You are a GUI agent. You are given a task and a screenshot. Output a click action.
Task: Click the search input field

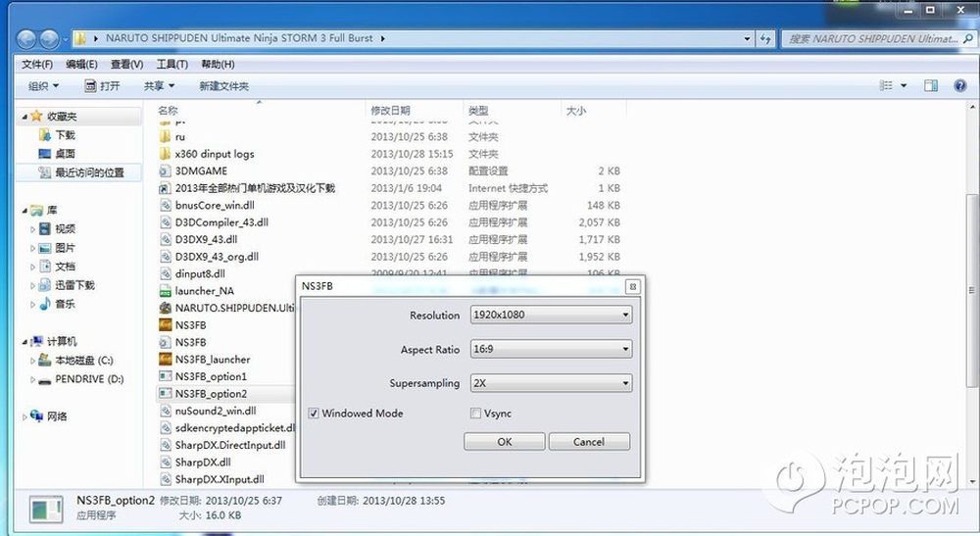(x=872, y=39)
